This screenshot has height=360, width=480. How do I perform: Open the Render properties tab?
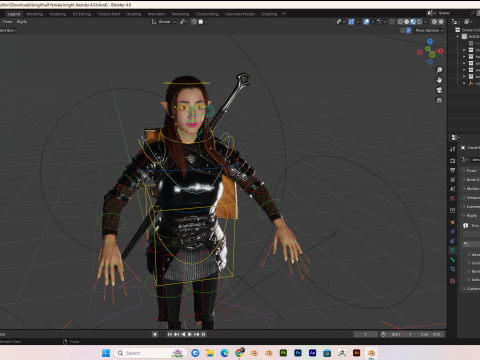[452, 161]
